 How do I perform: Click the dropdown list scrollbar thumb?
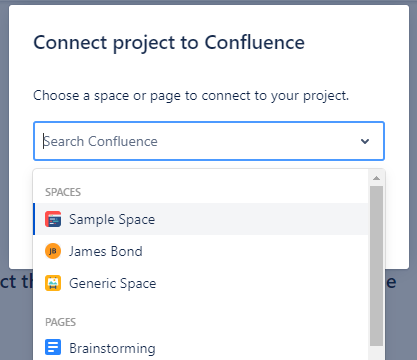click(x=376, y=266)
